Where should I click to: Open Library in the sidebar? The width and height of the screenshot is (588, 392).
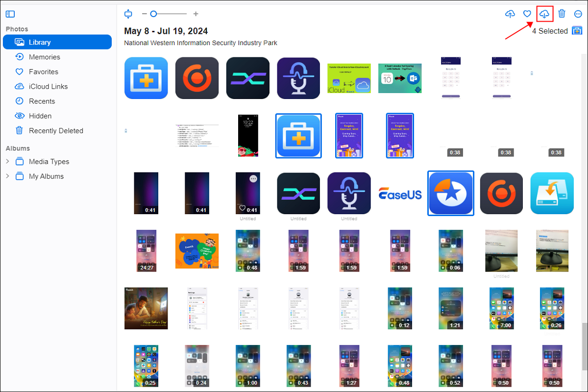click(57, 42)
